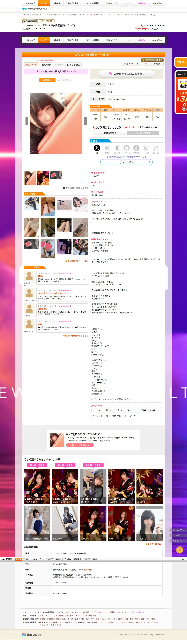This screenshot has height=644, width=187.
Task: Click 名古屋 ソープ footer link
Action: (x=70, y=622)
